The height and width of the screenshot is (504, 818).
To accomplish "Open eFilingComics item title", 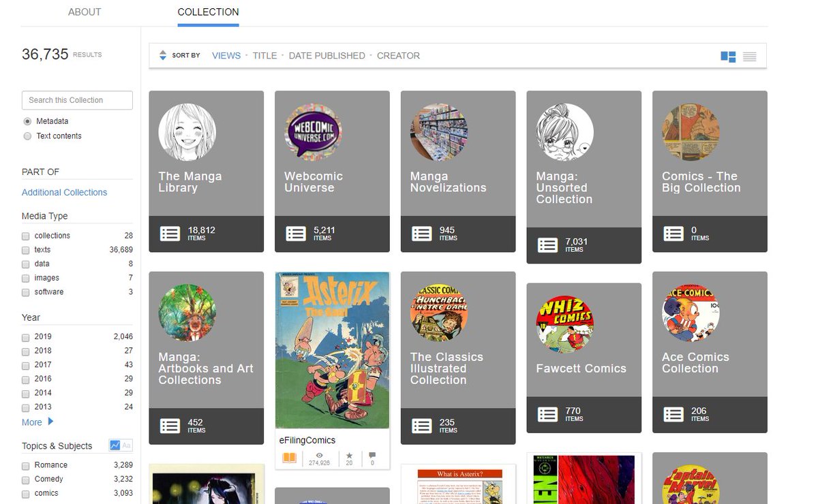I will click(307, 441).
